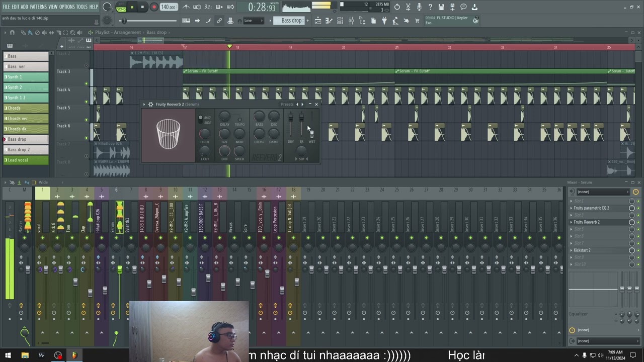Mute Track 4 via its green LED
This screenshot has width=644, height=362.
pos(86,102)
